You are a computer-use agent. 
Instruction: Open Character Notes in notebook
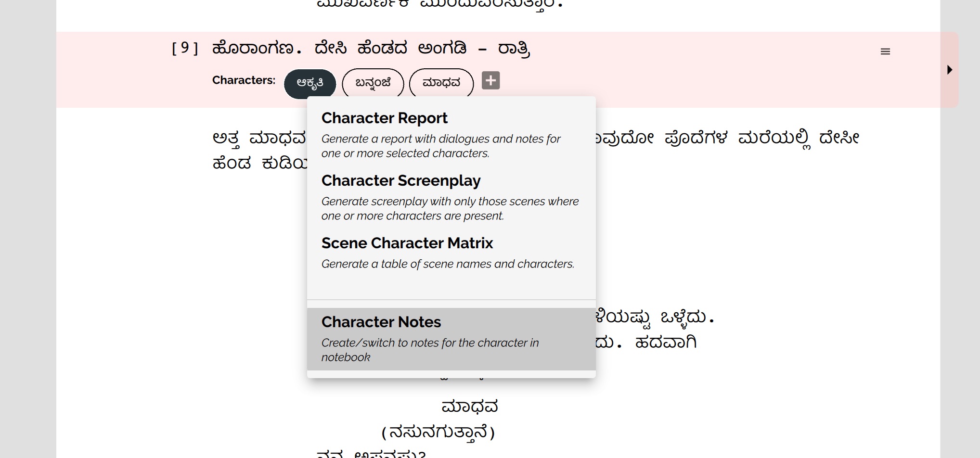pyautogui.click(x=381, y=321)
